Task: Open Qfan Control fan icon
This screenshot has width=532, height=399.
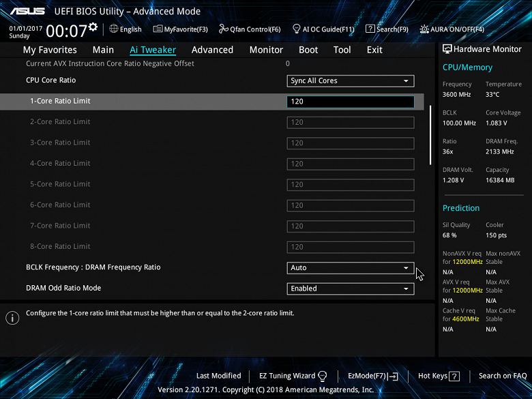Action: (x=223, y=29)
